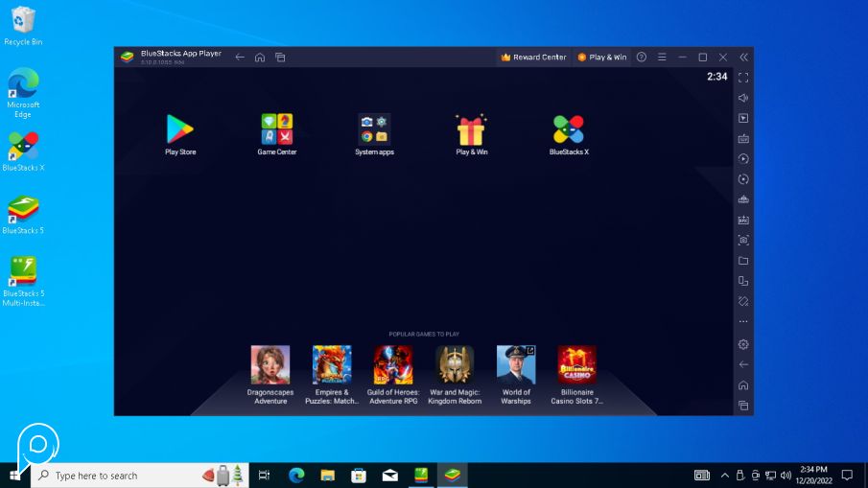Open File Explorer from taskbar
The width and height of the screenshot is (868, 488).
click(328, 476)
